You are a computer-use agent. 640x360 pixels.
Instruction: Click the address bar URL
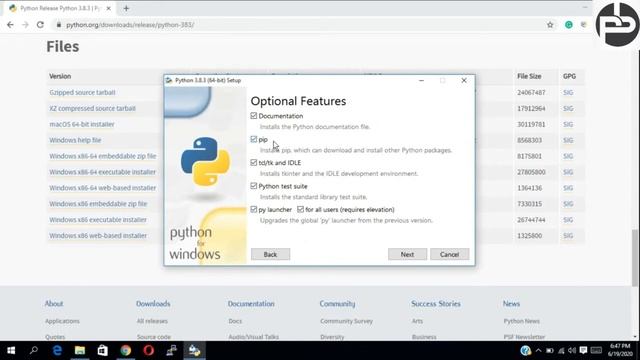click(130, 25)
